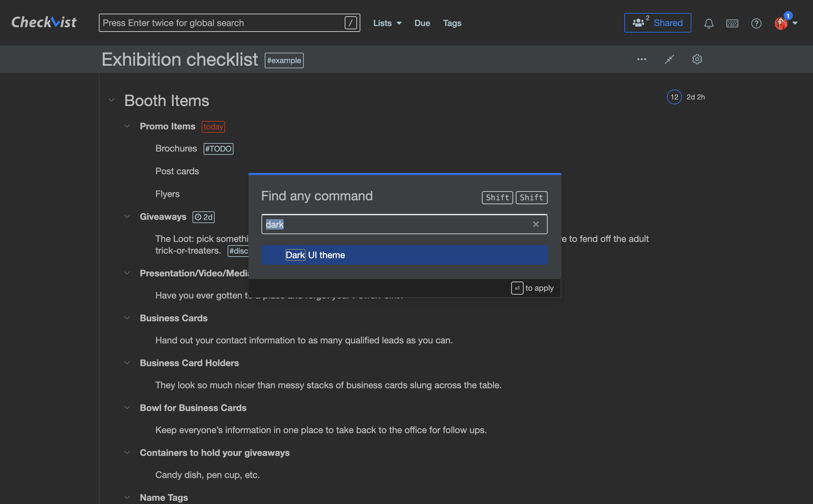Collapse the Promo Items node
The image size is (813, 504).
pos(127,126)
